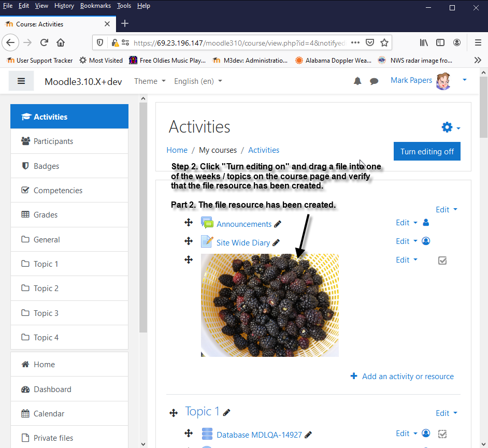Toggle the Firefox sidebar icon
This screenshot has width=488, height=448.
[x=440, y=42]
